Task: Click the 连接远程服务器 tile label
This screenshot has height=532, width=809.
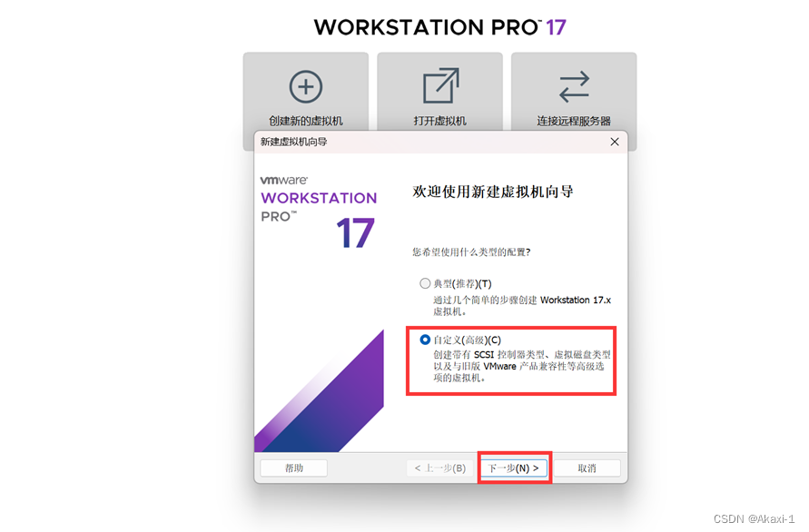Action: tap(574, 121)
